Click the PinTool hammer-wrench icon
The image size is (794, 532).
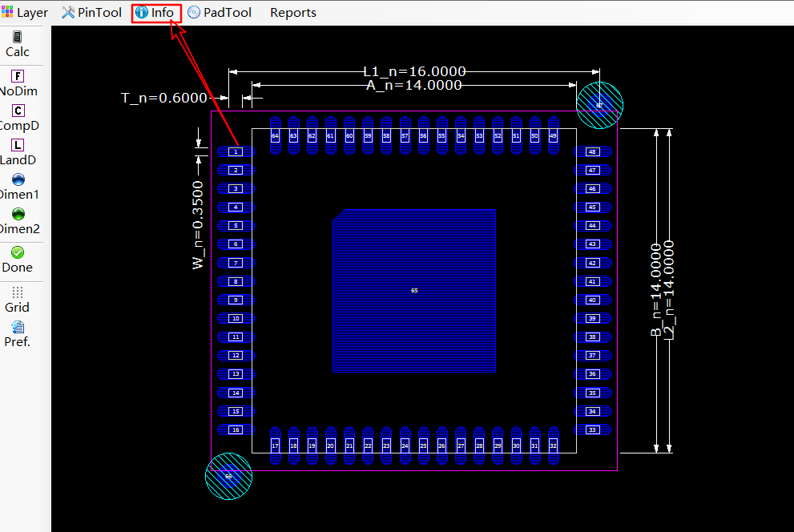point(68,12)
